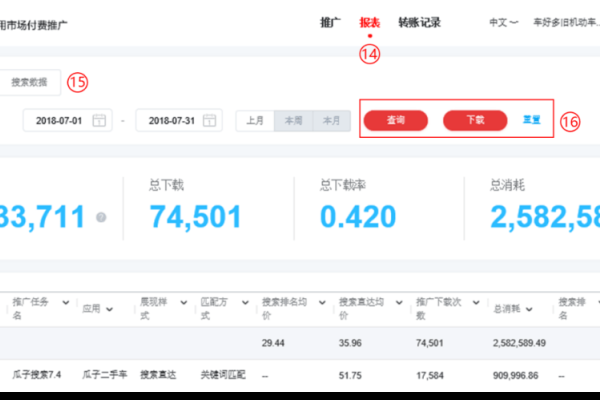Click the 74,501 total downloads table cell
The image size is (600, 400).
coord(430,343)
